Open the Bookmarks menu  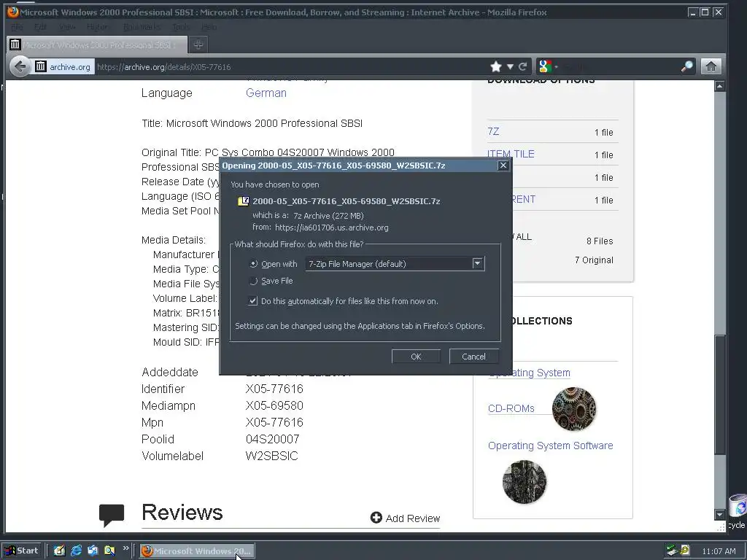(x=142, y=27)
